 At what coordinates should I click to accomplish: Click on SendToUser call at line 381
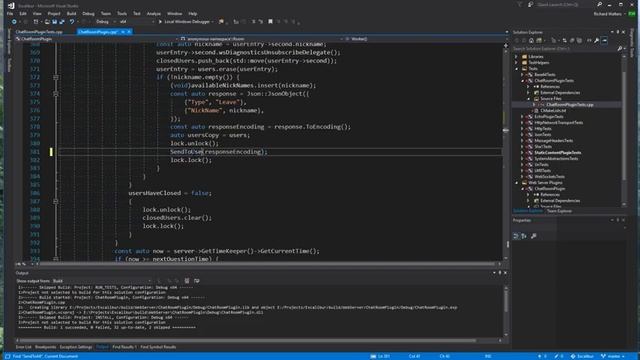[187, 152]
